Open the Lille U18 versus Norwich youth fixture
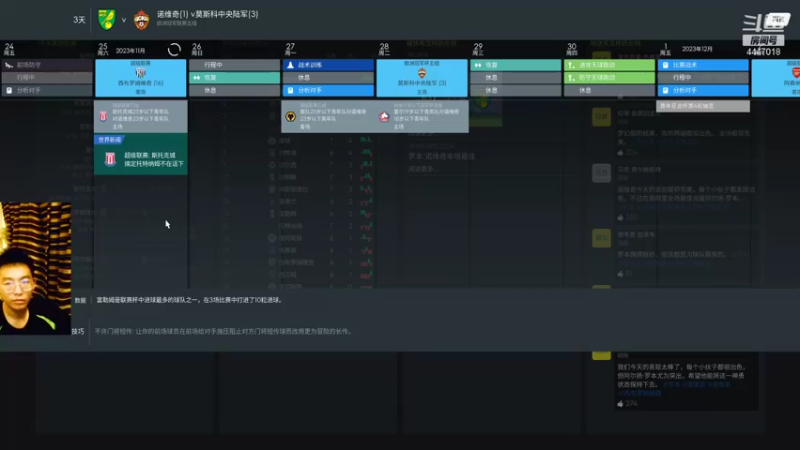This screenshot has width=800, height=450. coord(422,116)
